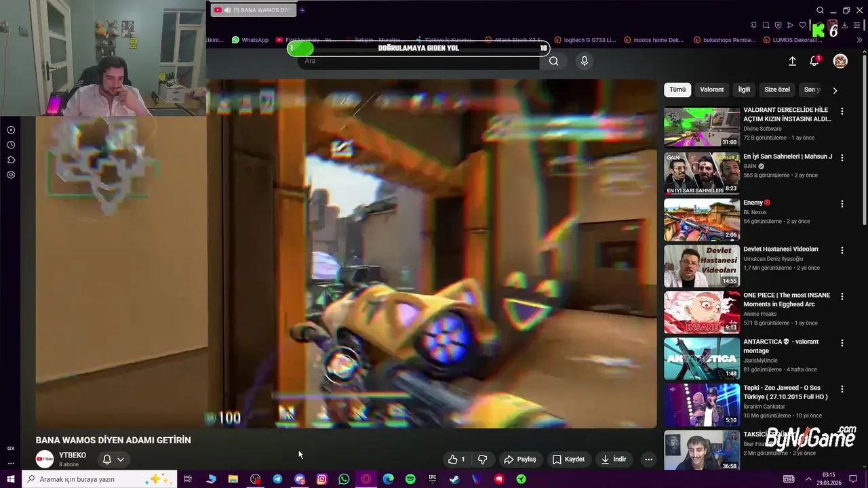Open options menu for Devlet Hastanesi Videoları
This screenshot has height=488, width=868.
pos(842,250)
